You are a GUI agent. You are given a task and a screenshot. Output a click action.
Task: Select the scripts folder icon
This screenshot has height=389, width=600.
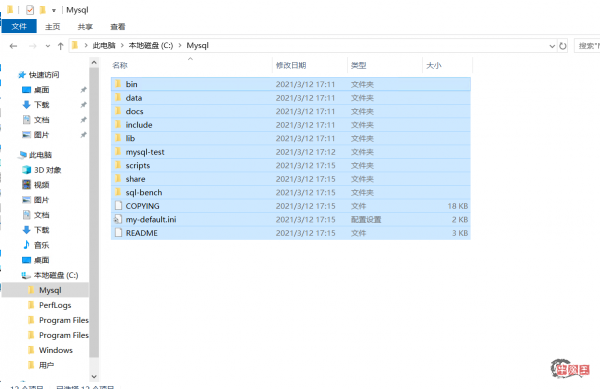(118, 165)
